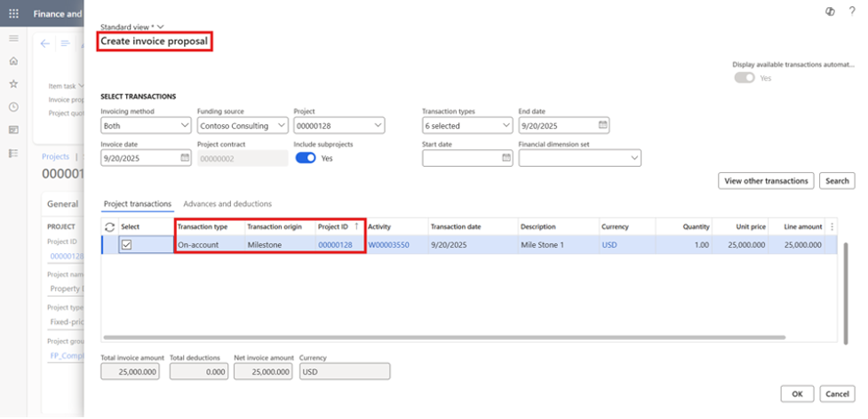Open Recent clock icon in the sidebar
The image size is (868, 419).
point(14,107)
